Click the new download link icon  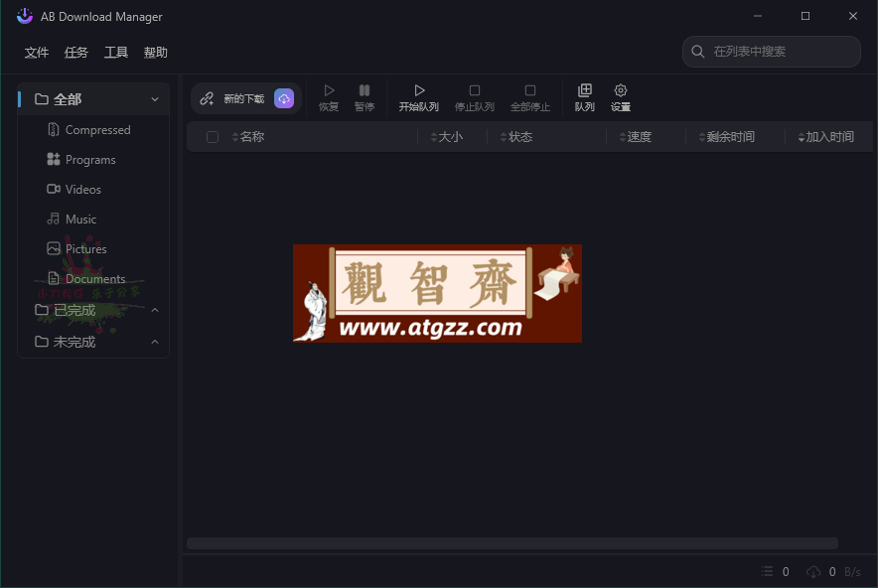pos(207,98)
